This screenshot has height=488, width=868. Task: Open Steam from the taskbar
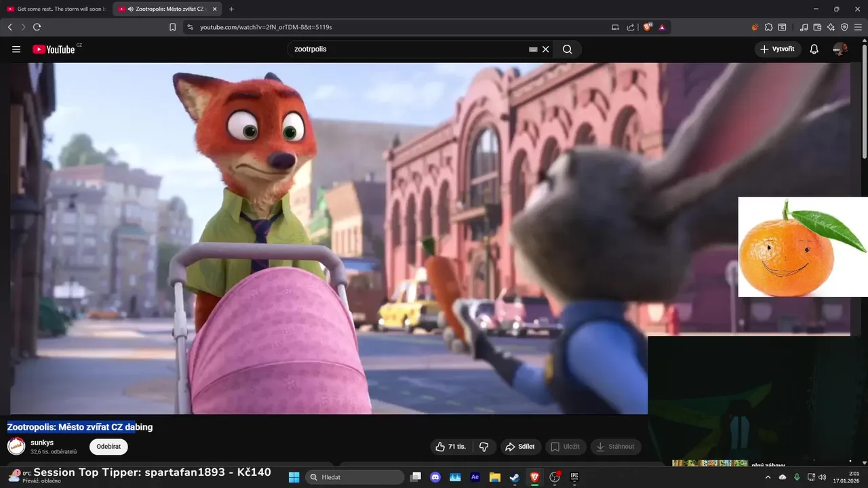pos(515,477)
